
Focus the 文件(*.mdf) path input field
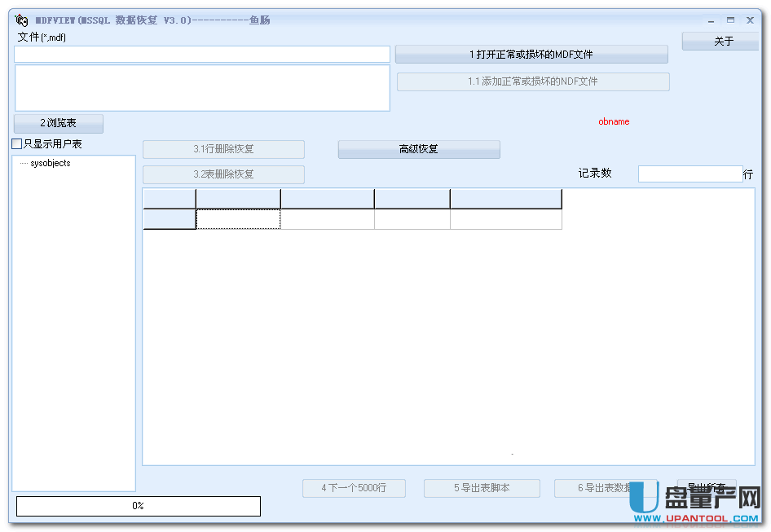[x=202, y=55]
